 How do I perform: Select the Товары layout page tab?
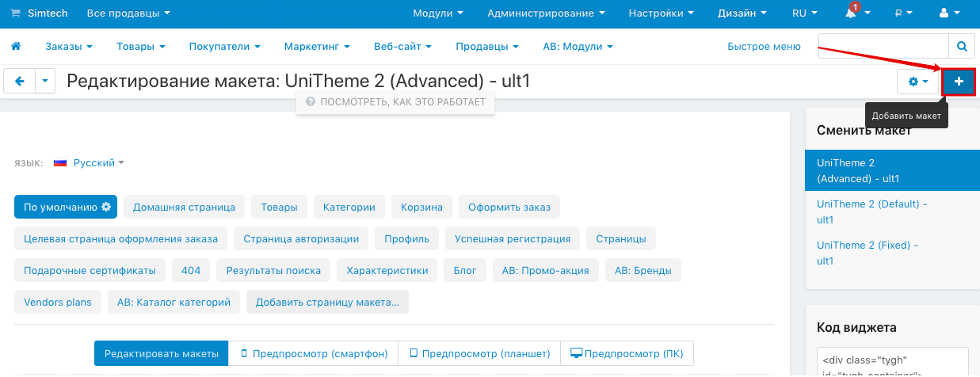click(279, 208)
